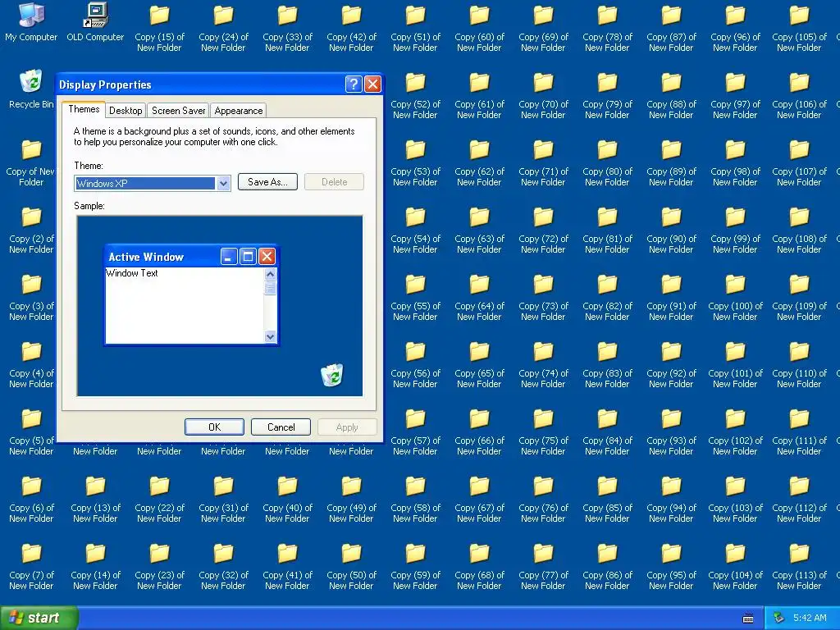This screenshot has width=840, height=630.
Task: Select the Copy (6) of New Folder icon
Action: pos(31,499)
